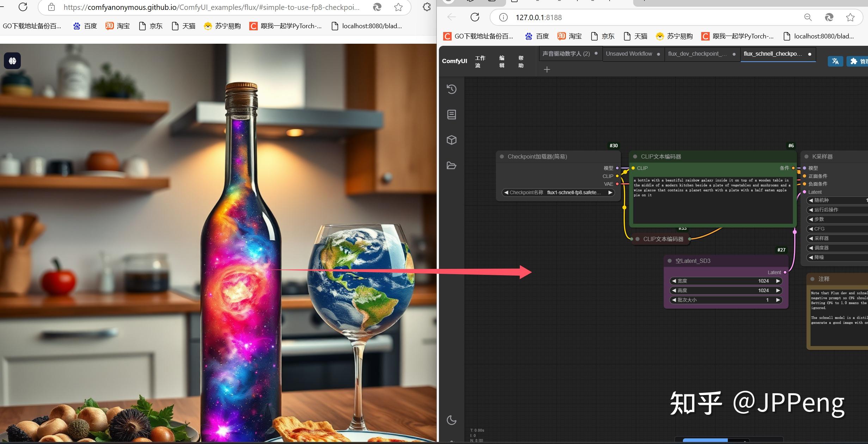Reload the 127.0.0.1:8188 page
The width and height of the screenshot is (868, 444).
(x=475, y=17)
